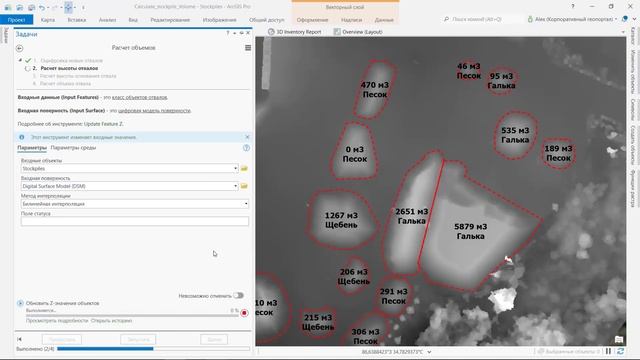
Task: Click the blue Выполнено 2/4 task progress bar
Action: [153, 349]
